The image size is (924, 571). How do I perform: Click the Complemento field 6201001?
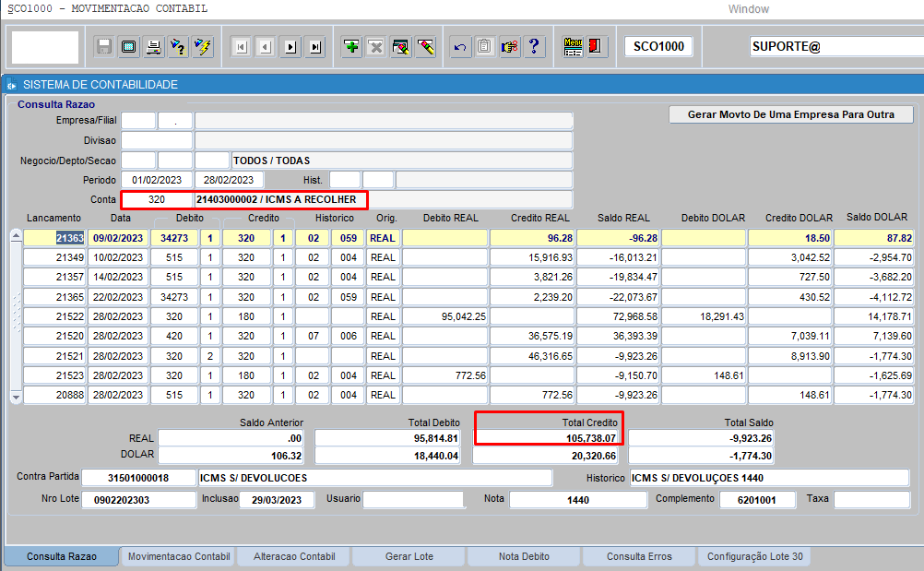[757, 500]
